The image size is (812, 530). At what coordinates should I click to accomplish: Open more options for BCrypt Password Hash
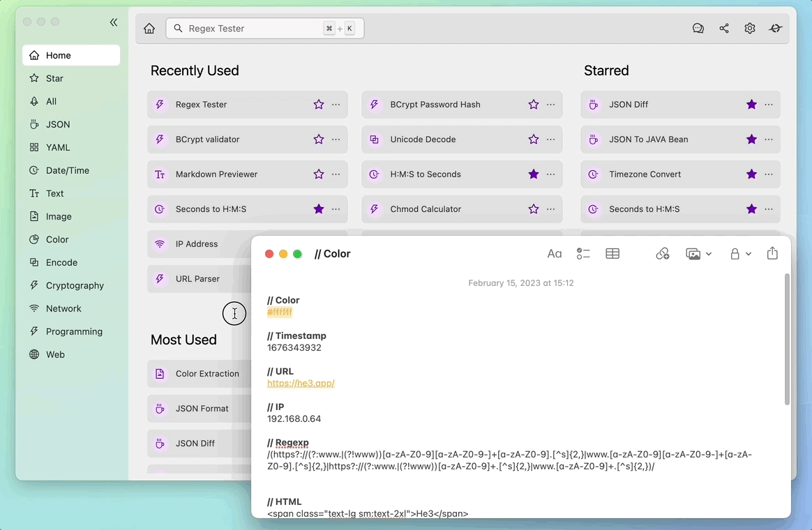pyautogui.click(x=551, y=105)
